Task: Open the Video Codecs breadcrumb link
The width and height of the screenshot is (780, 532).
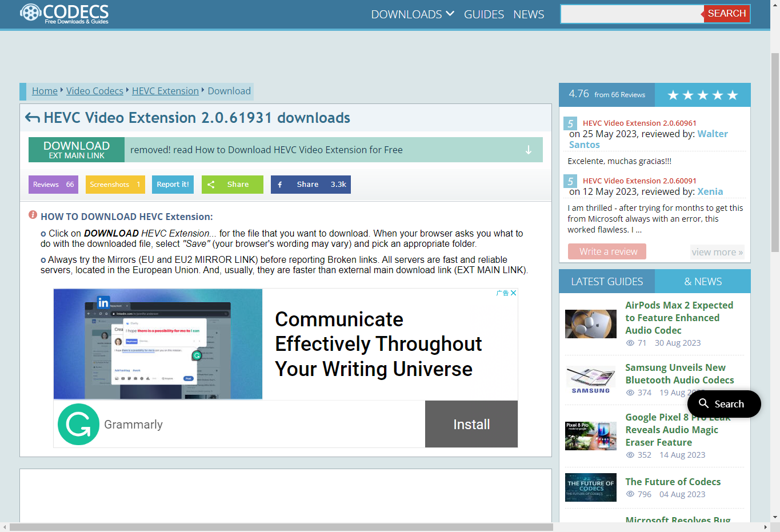Action: pos(95,91)
